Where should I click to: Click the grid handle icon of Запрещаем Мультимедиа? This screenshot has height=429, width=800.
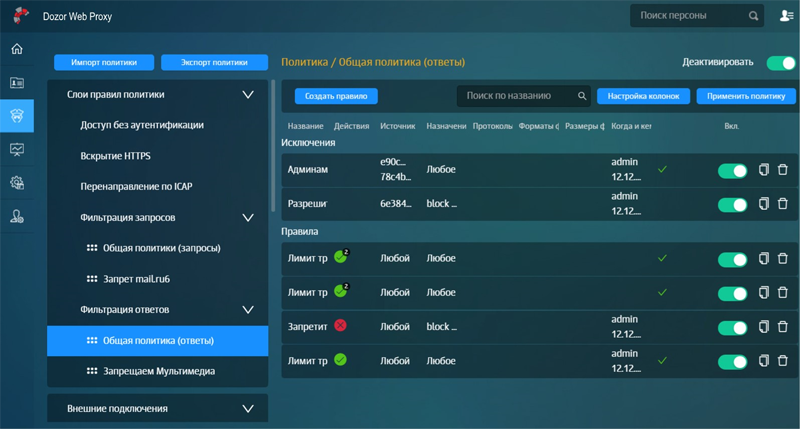click(92, 371)
